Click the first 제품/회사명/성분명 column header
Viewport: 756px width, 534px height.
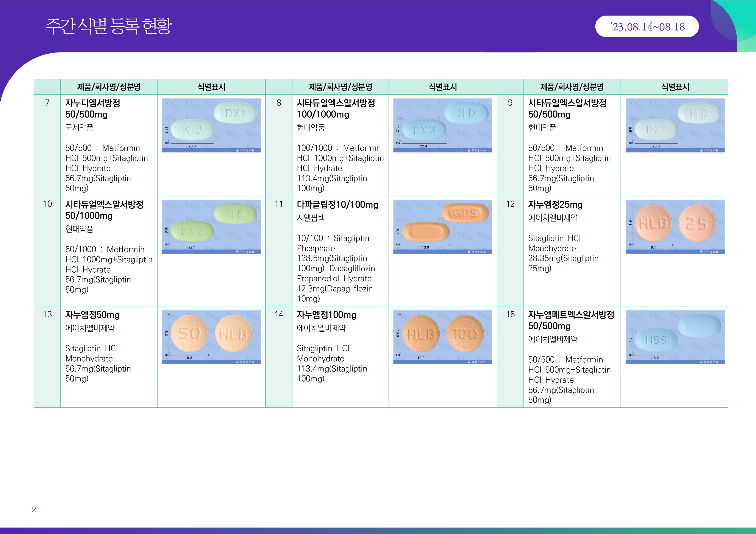tap(109, 87)
